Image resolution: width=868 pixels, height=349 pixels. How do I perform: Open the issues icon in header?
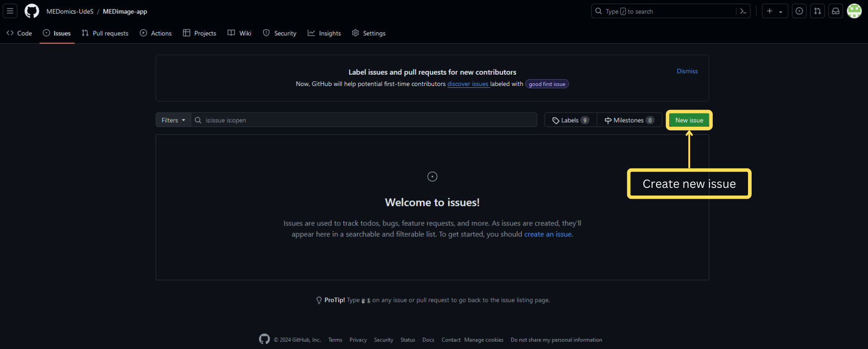pyautogui.click(x=799, y=11)
